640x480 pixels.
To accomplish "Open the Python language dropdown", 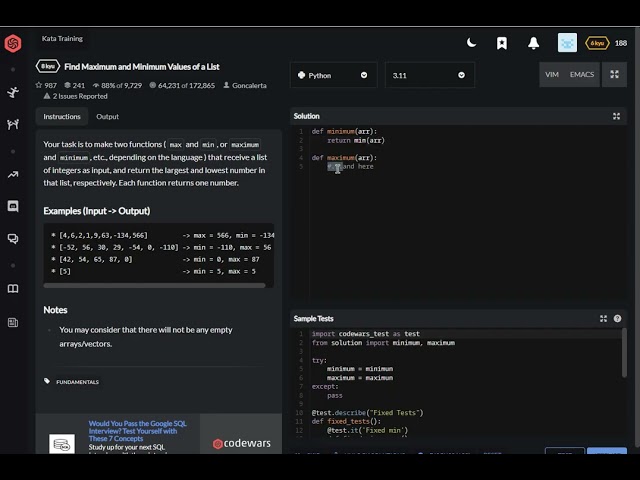I will click(333, 75).
